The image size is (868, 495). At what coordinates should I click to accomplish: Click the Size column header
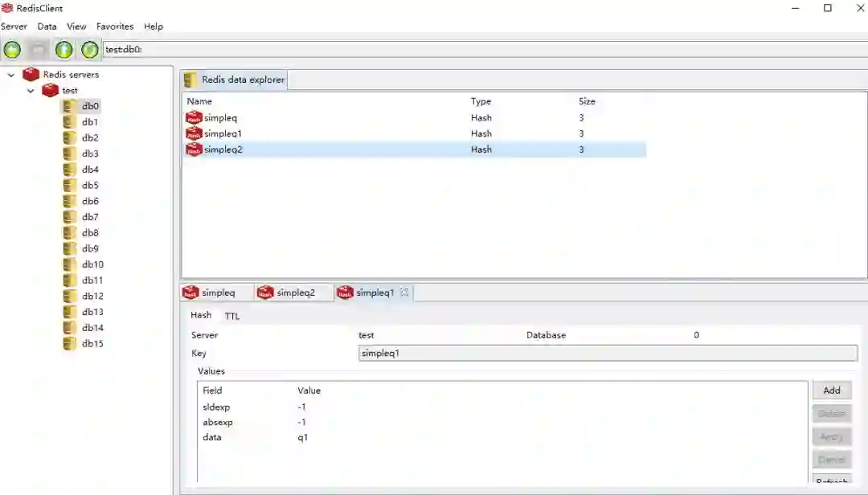(587, 101)
